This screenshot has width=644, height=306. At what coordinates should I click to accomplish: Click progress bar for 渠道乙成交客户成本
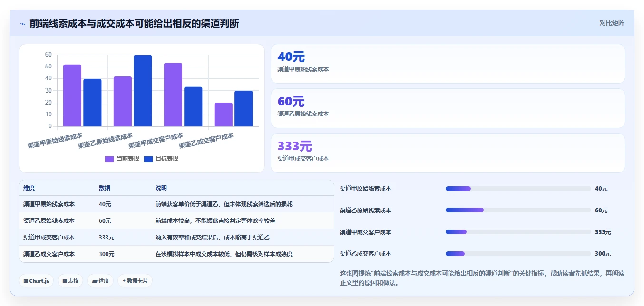[x=518, y=254]
